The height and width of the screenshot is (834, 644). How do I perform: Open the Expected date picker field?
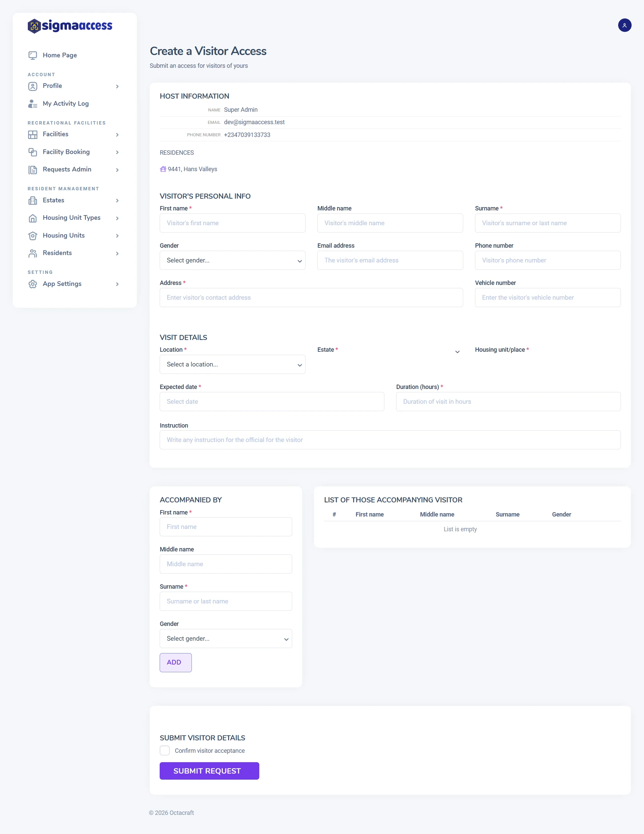[x=272, y=402]
